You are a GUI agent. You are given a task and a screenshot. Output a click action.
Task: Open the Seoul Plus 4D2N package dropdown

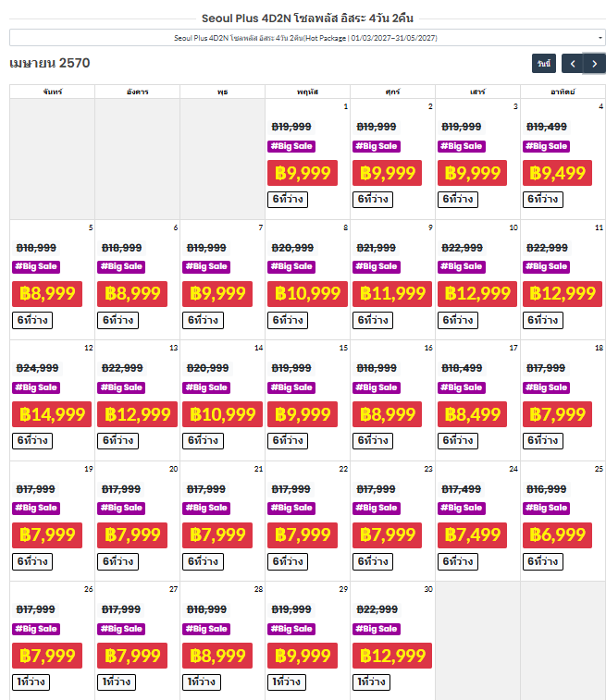307,38
